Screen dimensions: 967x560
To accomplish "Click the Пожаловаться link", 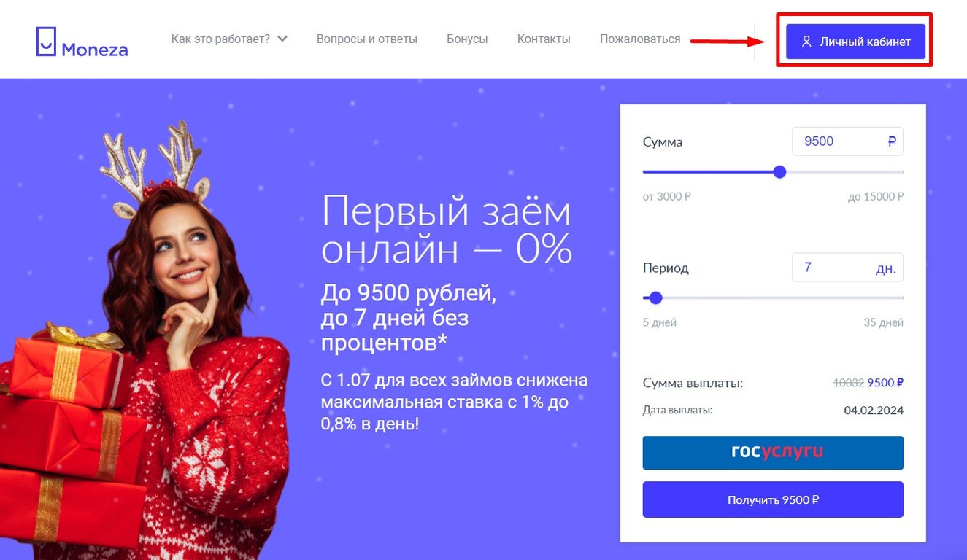I will pos(640,39).
